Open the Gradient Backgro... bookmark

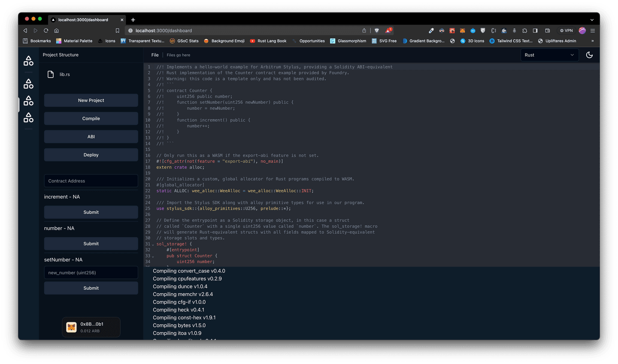click(423, 41)
